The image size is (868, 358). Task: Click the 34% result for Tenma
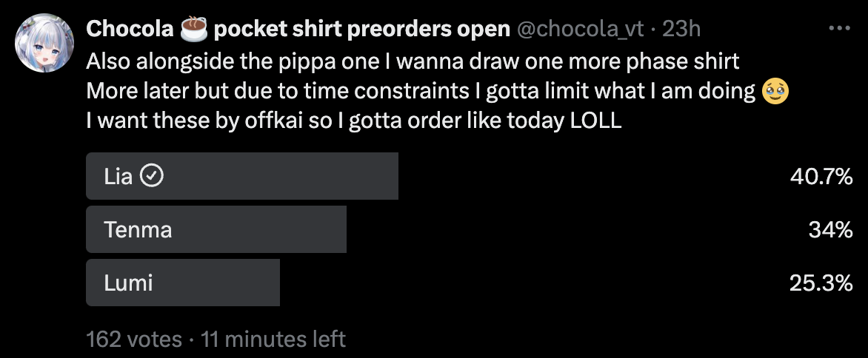(830, 230)
